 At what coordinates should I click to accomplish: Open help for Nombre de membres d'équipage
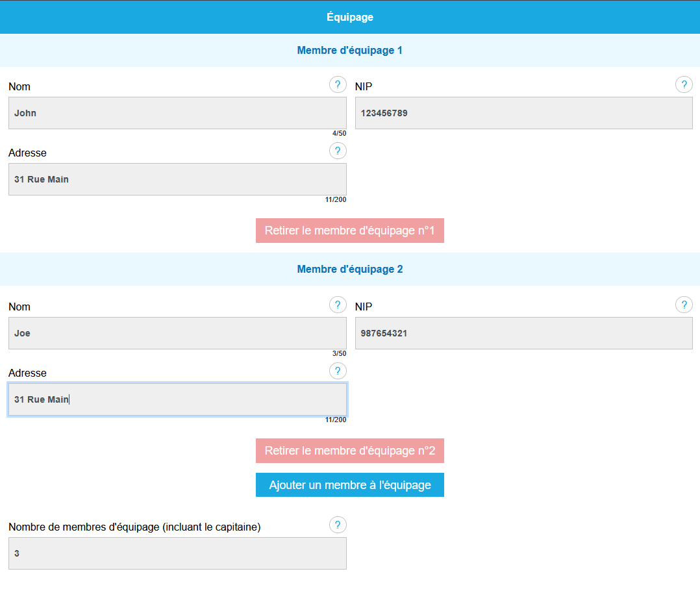(338, 525)
